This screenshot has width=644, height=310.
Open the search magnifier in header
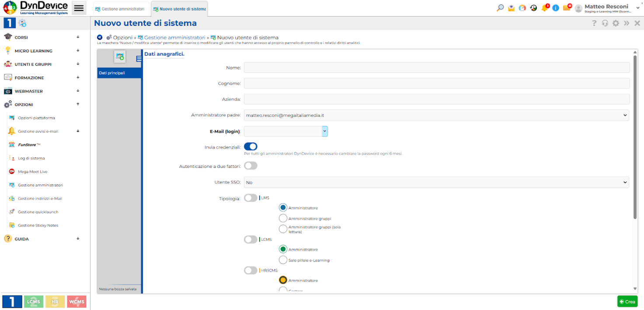pos(500,8)
